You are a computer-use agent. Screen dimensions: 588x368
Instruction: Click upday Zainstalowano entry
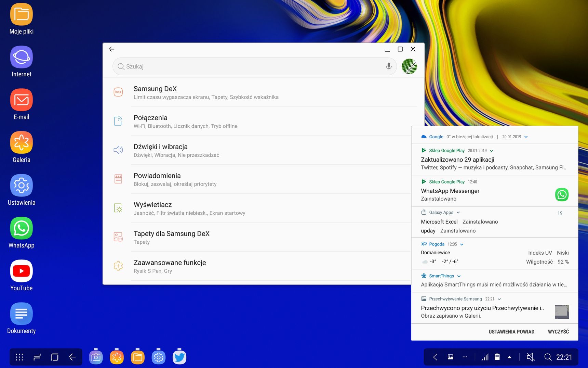click(x=448, y=231)
